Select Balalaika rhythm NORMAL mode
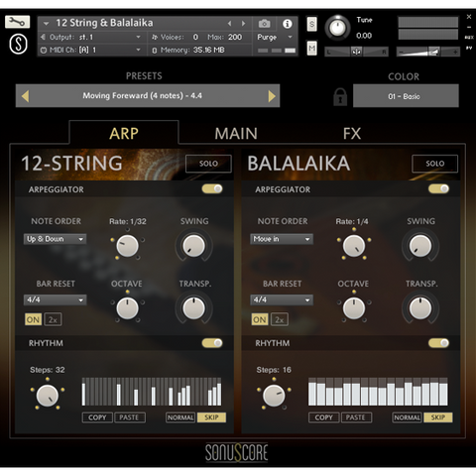The height and width of the screenshot is (476, 476). [407, 417]
